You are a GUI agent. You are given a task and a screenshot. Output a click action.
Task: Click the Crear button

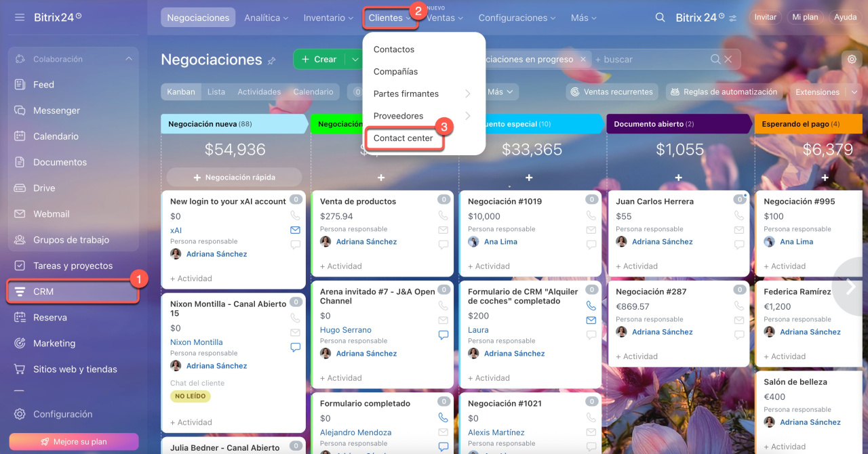pos(319,60)
